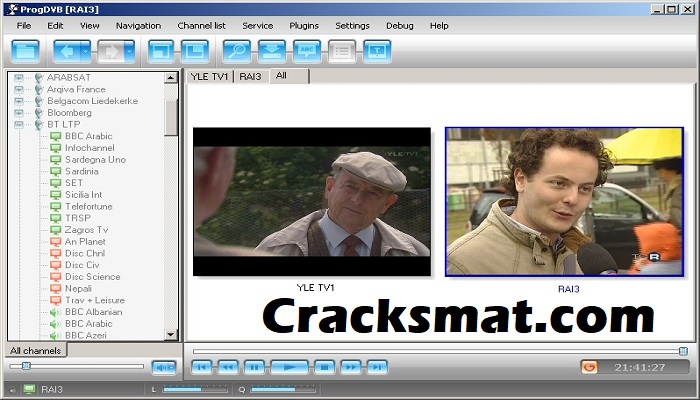
Task: Open the Plugins menu
Action: pos(304,25)
